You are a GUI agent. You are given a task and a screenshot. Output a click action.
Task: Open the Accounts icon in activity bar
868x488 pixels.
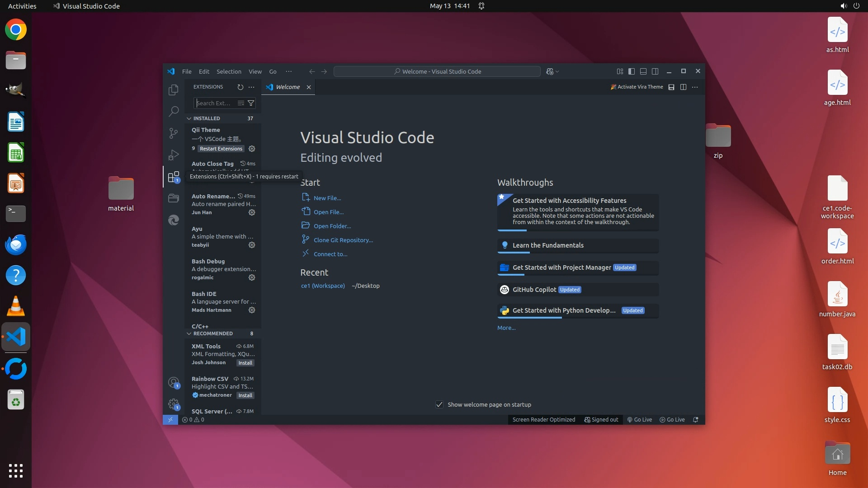(174, 382)
